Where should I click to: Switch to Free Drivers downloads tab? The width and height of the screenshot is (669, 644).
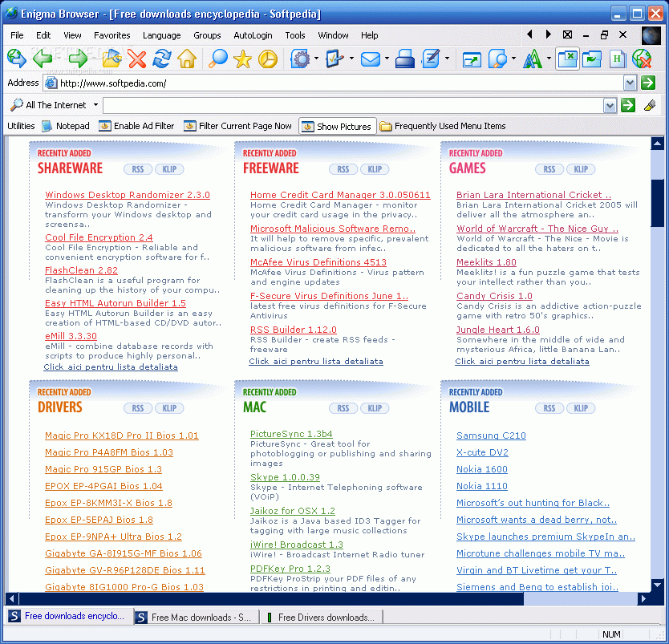coord(321,617)
